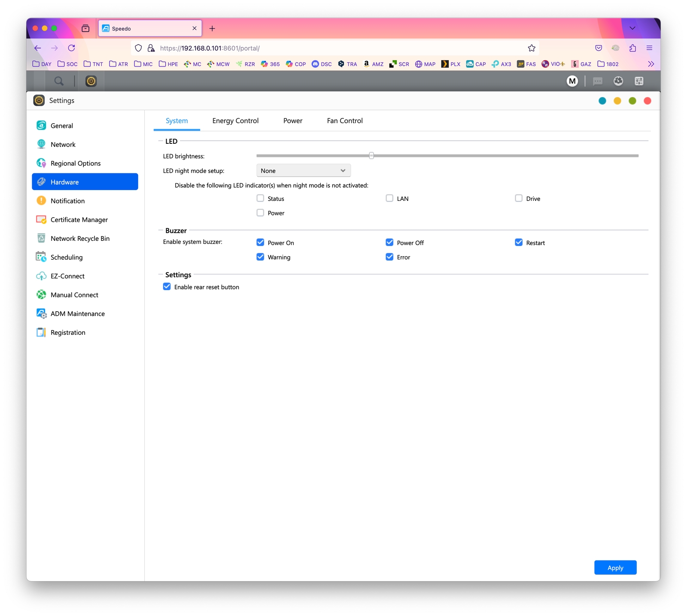Open the browser extensions puzzle icon
This screenshot has width=687, height=616.
pyautogui.click(x=632, y=48)
